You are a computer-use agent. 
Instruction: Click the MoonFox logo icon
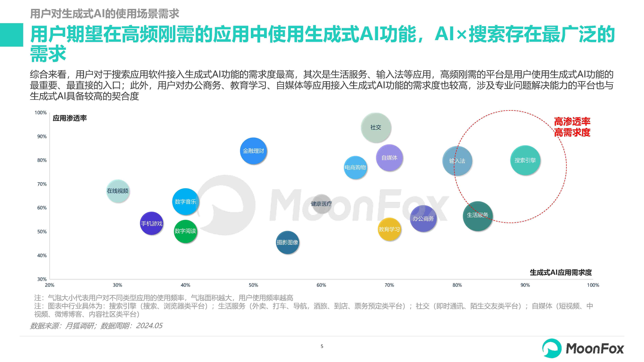click(x=555, y=349)
